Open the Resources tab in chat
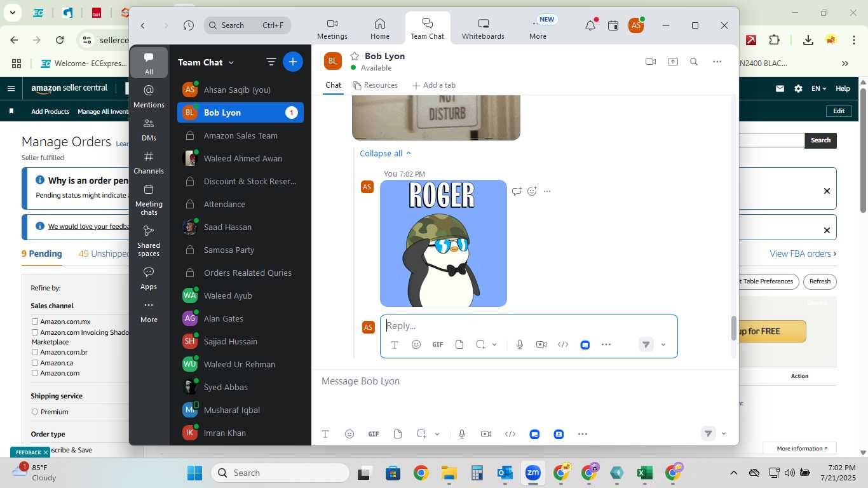Viewport: 868px width, 488px height. [x=375, y=85]
